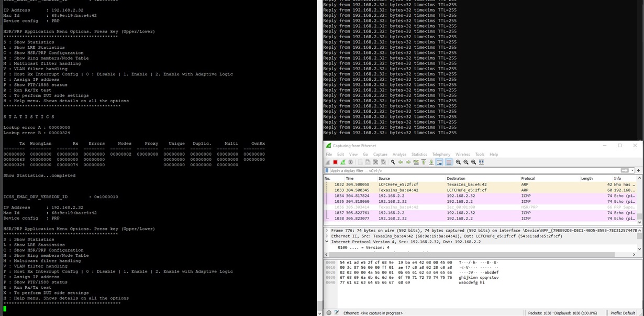
Task: Apply the display filter arrow button
Action: click(624, 170)
